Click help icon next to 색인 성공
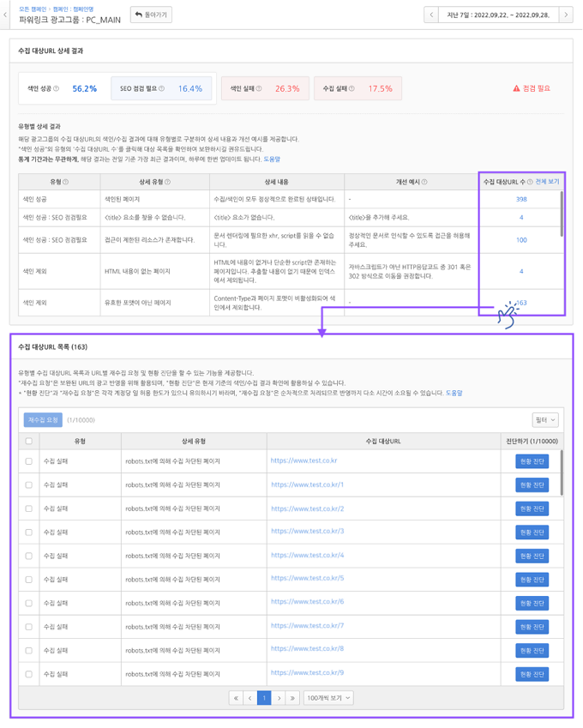The image size is (583, 728). tap(57, 88)
